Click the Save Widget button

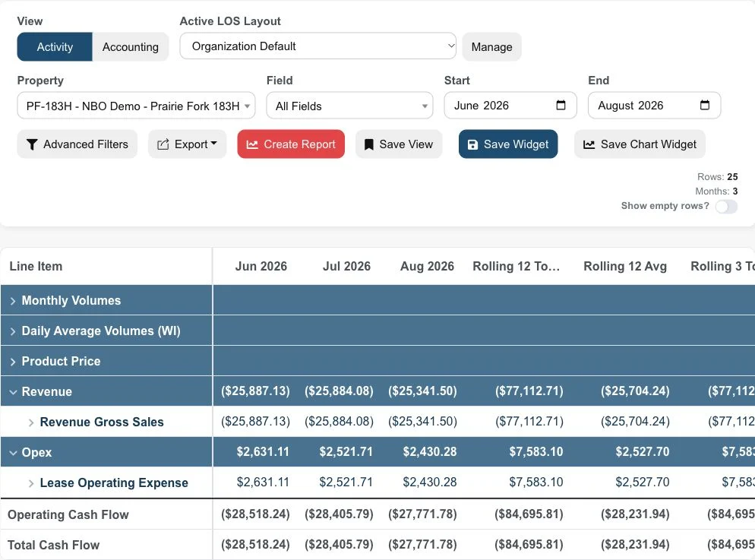pos(508,144)
